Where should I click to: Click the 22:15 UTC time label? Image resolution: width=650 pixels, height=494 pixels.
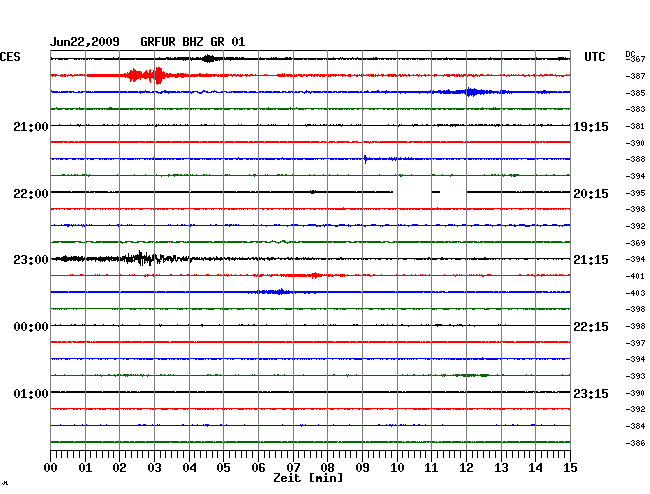coord(591,327)
